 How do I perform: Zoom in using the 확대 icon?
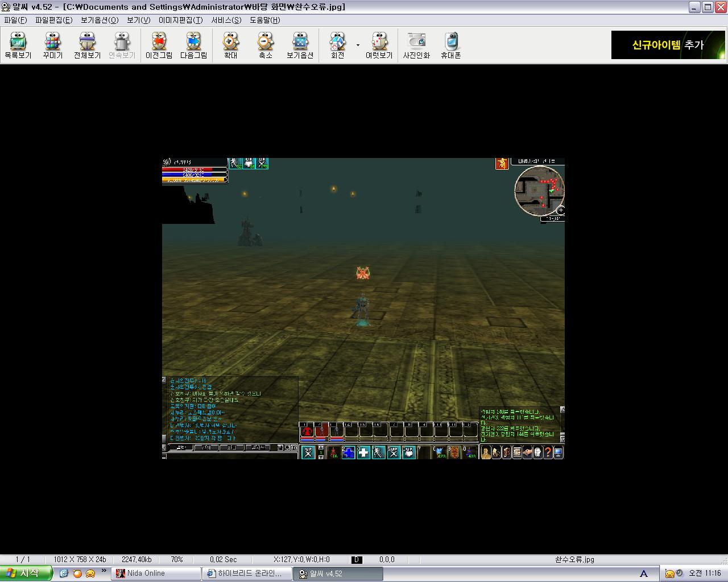230,45
